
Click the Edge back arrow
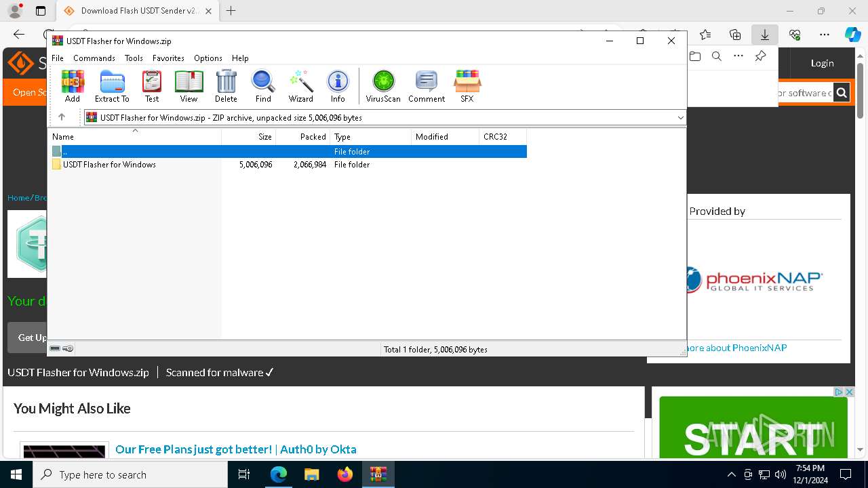(x=19, y=35)
